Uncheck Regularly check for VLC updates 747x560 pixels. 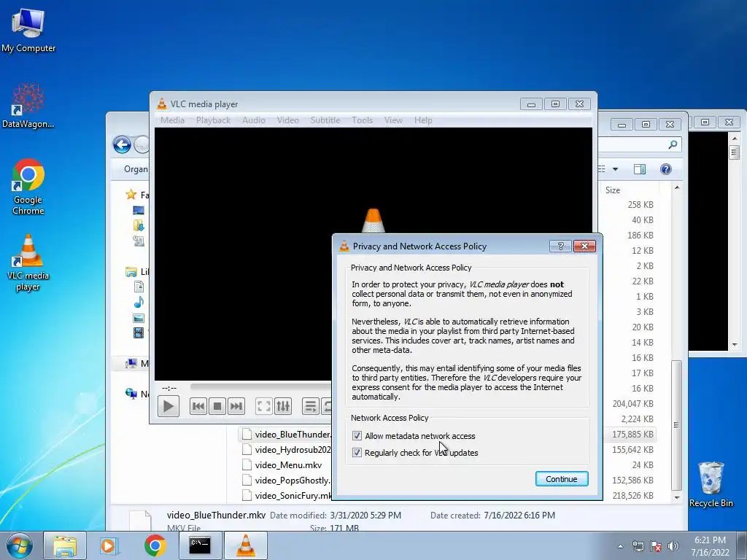[357, 452]
